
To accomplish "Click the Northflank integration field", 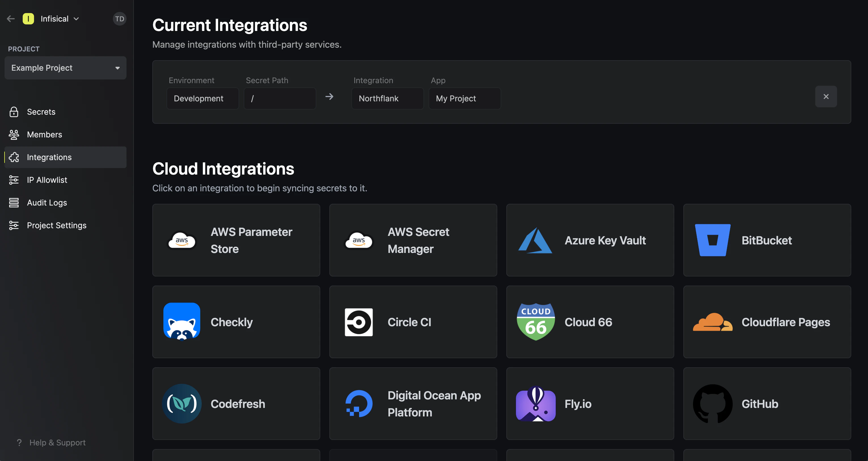I will tap(387, 99).
